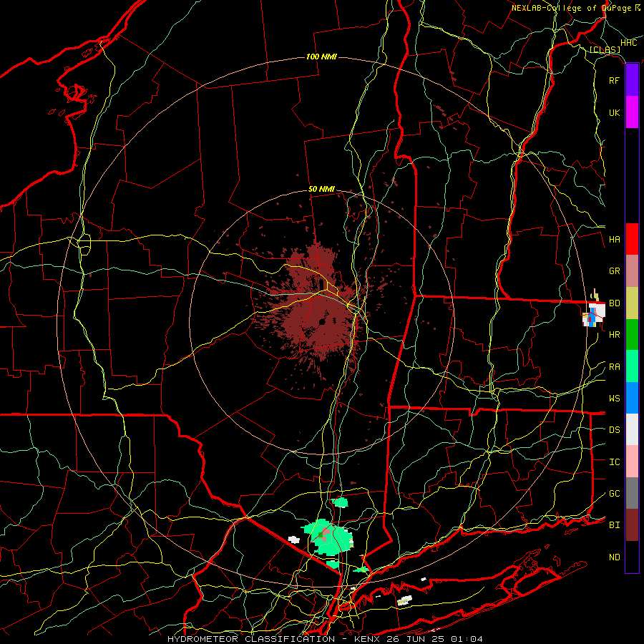Select the yellow BD legend swatch

click(x=632, y=303)
